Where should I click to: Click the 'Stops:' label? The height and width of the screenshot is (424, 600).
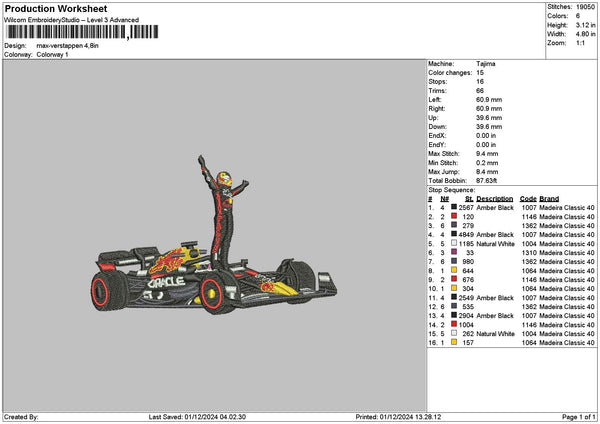click(x=438, y=82)
